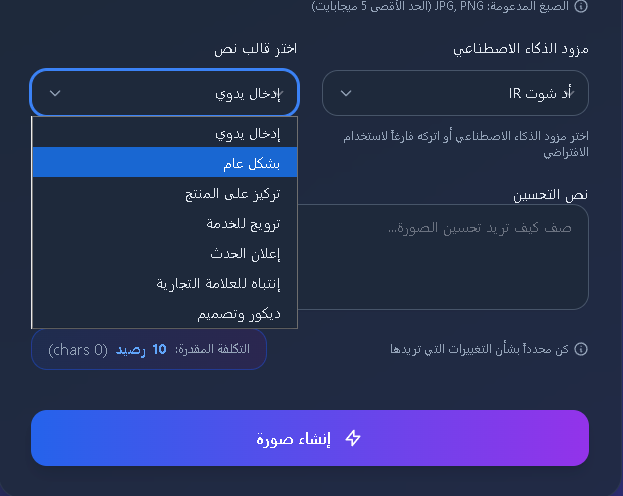
Task: Click the info icon beside the 'كن محدداً' hint
Action: 581,350
